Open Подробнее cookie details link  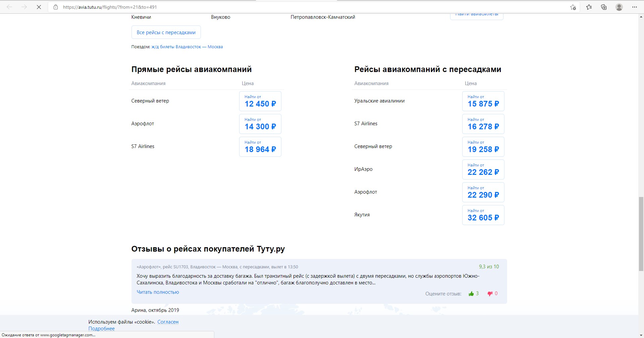coord(102,329)
